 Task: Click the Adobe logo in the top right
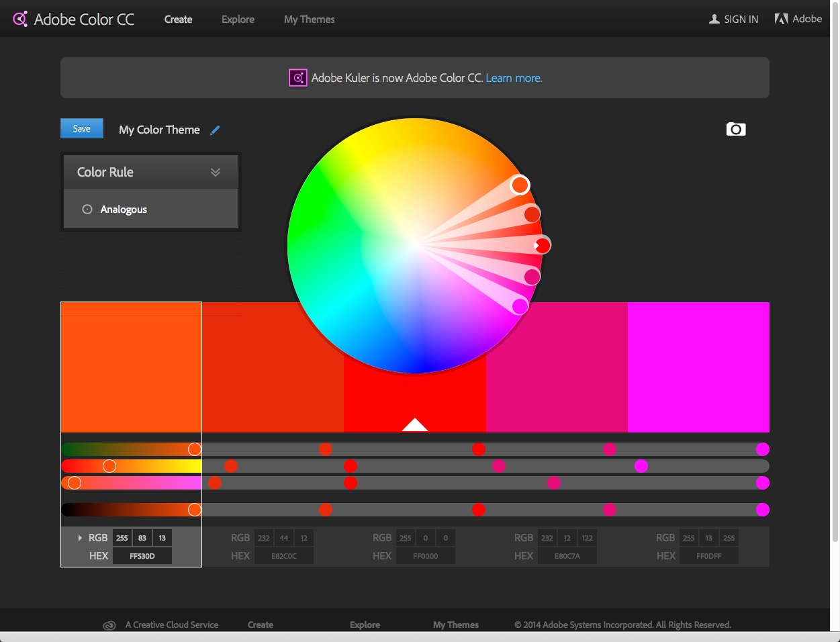[781, 18]
